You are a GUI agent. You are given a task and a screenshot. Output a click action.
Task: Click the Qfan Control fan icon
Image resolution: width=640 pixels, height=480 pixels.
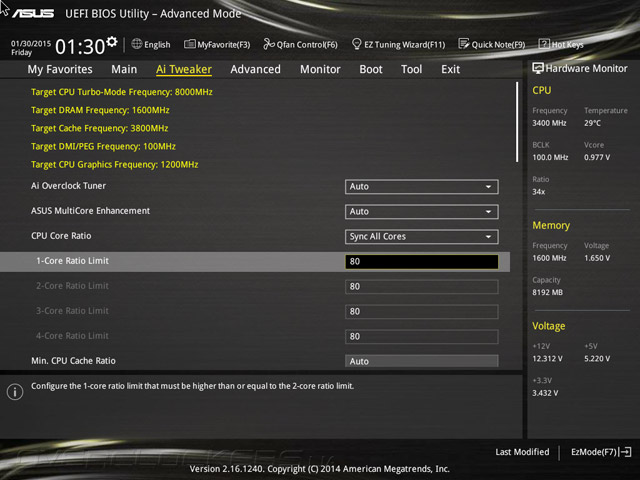coord(269,44)
